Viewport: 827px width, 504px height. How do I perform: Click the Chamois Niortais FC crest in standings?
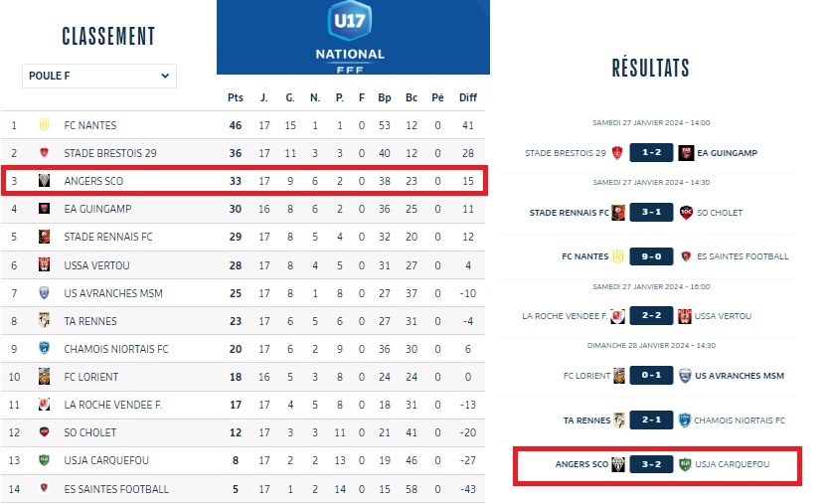coord(44,349)
